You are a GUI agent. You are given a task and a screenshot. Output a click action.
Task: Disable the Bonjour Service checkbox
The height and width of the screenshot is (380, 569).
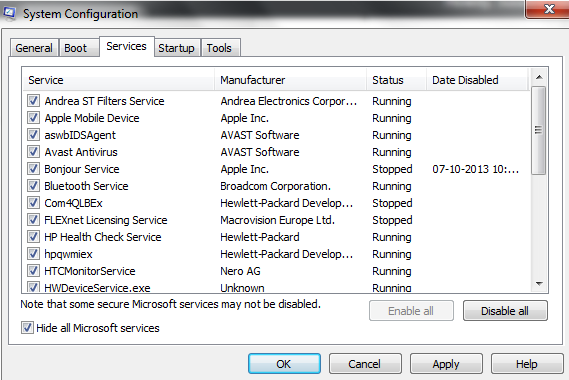tap(33, 169)
